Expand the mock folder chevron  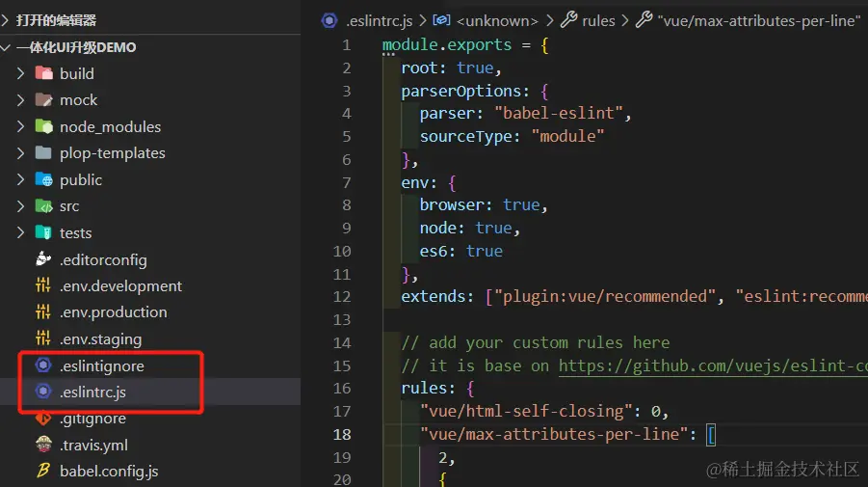[20, 99]
